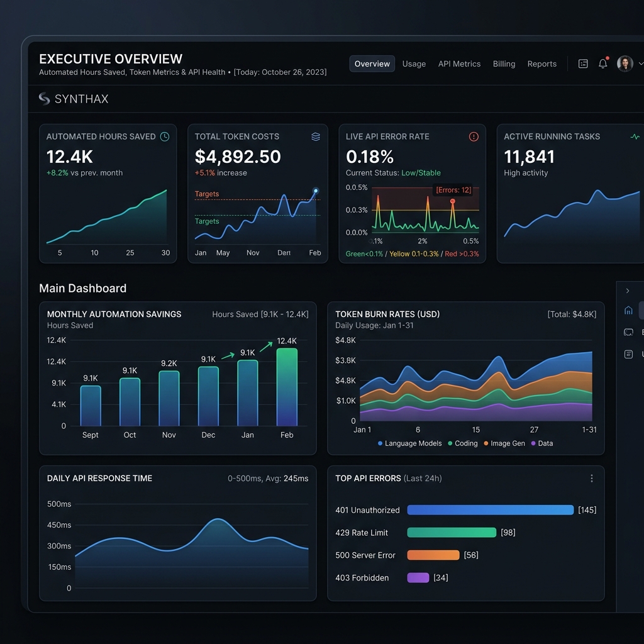The width and height of the screenshot is (644, 644).
Task: Click the Low/Stable status text
Action: pyautogui.click(x=421, y=173)
